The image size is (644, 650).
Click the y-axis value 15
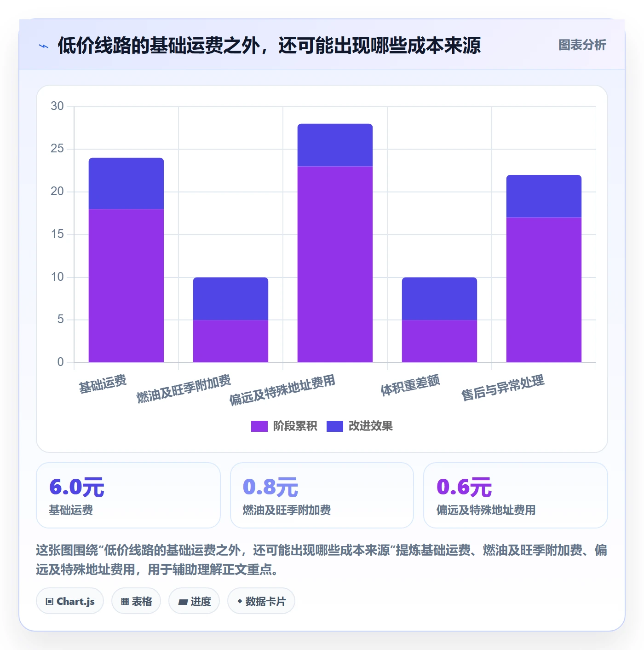coord(57,234)
